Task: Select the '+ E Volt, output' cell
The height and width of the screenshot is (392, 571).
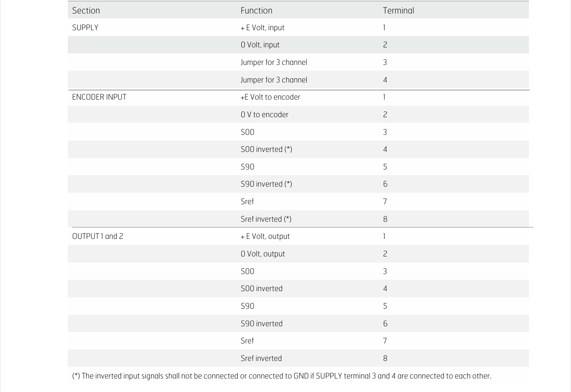Action: click(265, 236)
